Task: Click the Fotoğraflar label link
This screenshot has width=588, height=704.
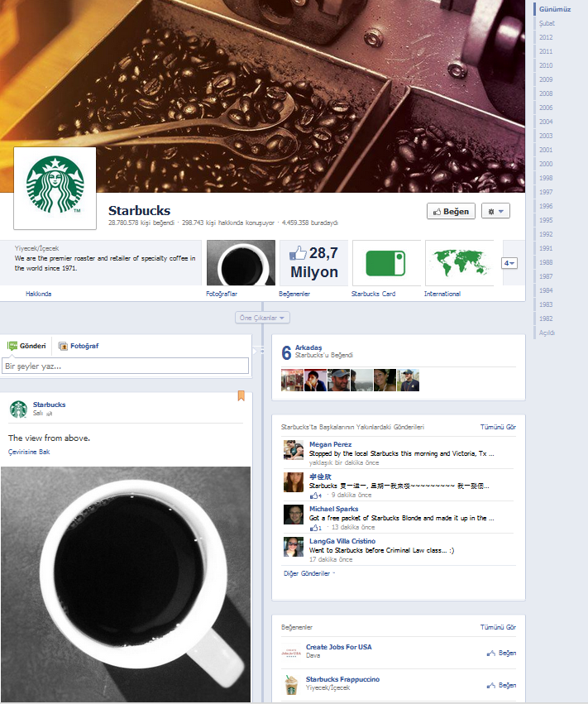Action: point(222,294)
